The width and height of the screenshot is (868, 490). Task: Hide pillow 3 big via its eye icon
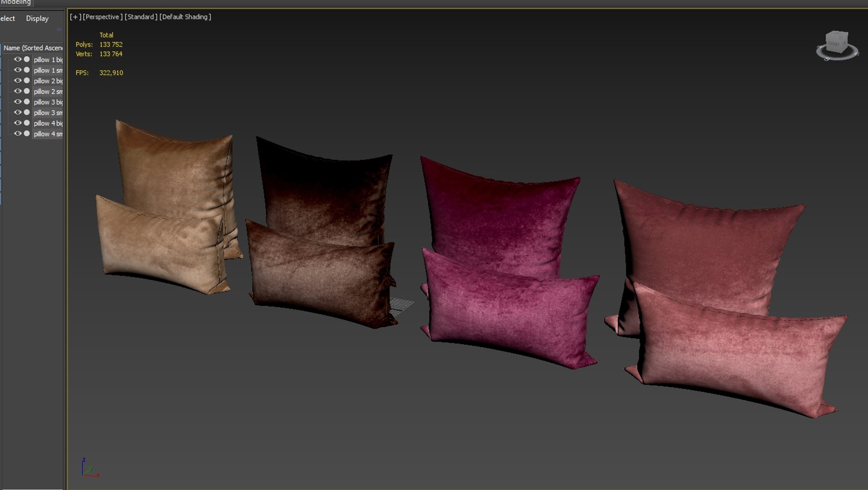[18, 102]
